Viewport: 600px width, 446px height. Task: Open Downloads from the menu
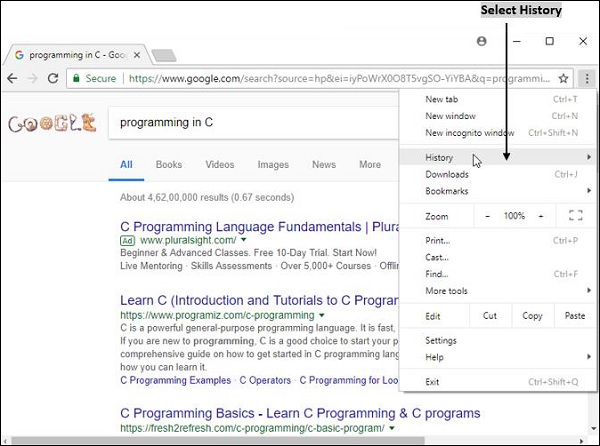pos(447,174)
